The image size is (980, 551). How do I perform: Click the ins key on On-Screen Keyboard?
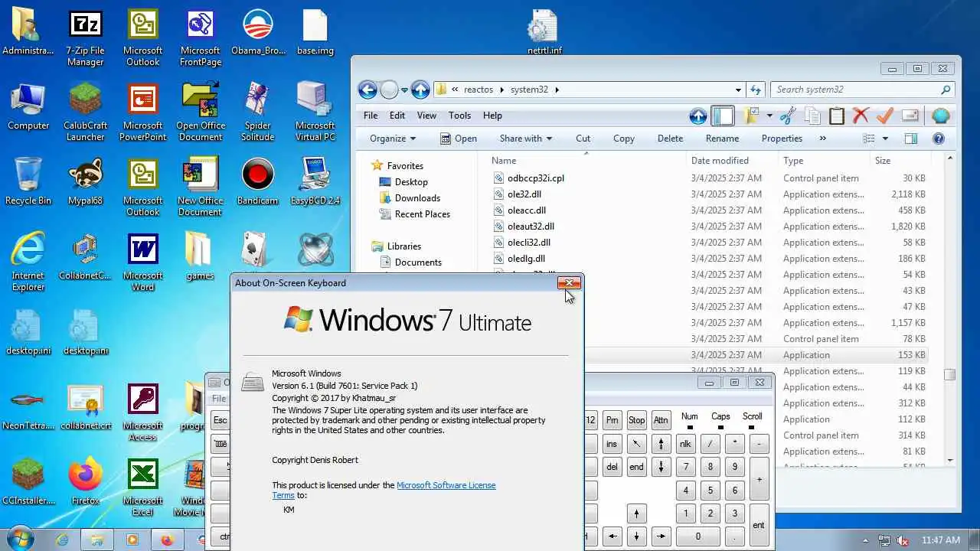(x=611, y=444)
